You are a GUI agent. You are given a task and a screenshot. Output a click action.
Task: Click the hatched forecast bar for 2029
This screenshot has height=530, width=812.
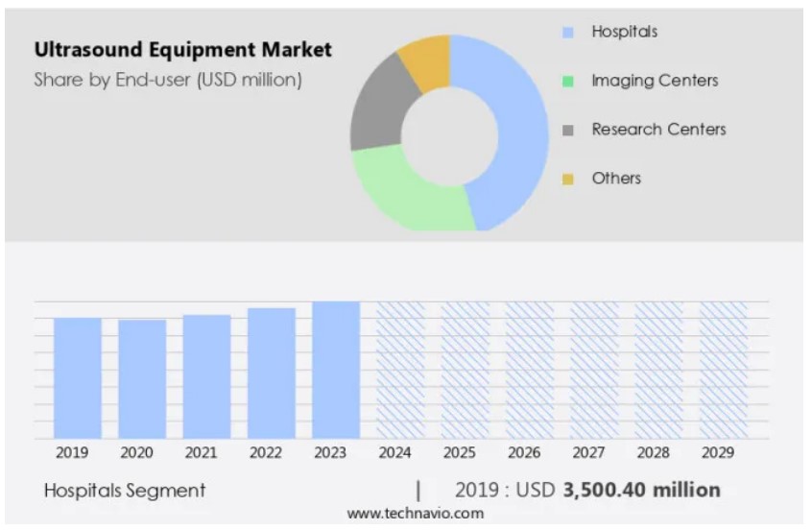tap(724, 370)
